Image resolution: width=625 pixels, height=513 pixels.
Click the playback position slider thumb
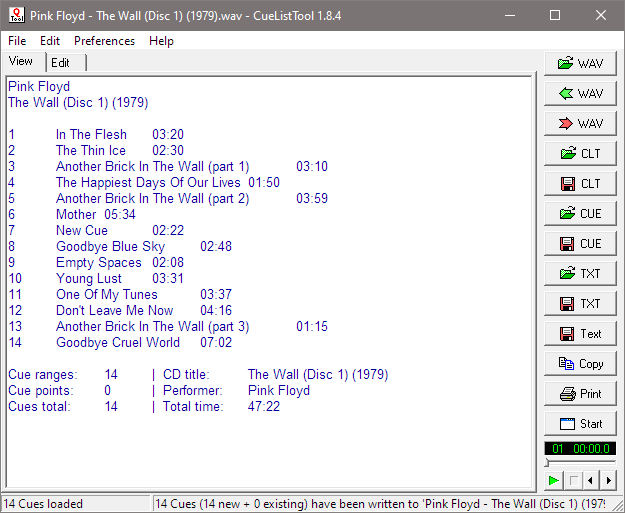[547, 464]
